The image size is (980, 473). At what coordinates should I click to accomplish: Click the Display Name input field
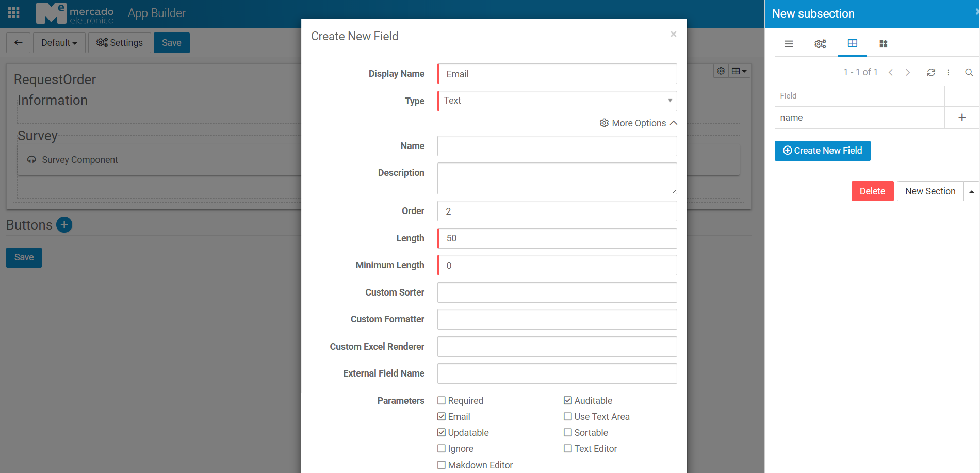(x=557, y=74)
